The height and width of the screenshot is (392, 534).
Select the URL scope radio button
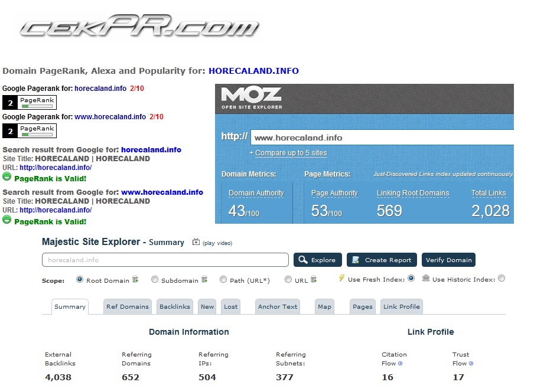[288, 279]
